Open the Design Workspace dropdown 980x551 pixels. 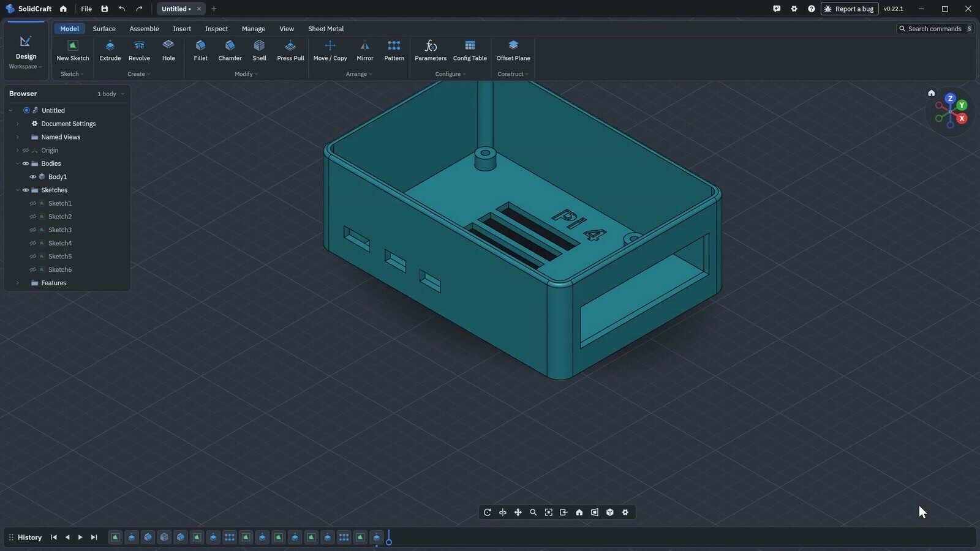(26, 67)
